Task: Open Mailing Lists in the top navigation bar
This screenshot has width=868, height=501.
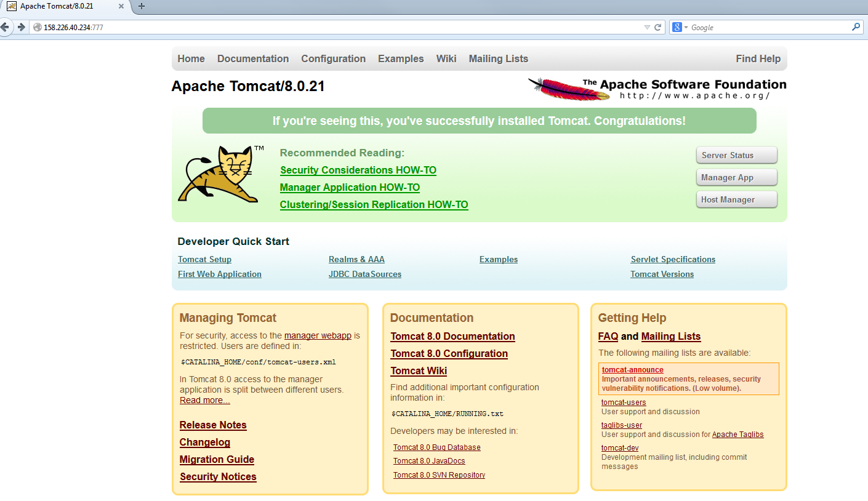Action: point(499,59)
